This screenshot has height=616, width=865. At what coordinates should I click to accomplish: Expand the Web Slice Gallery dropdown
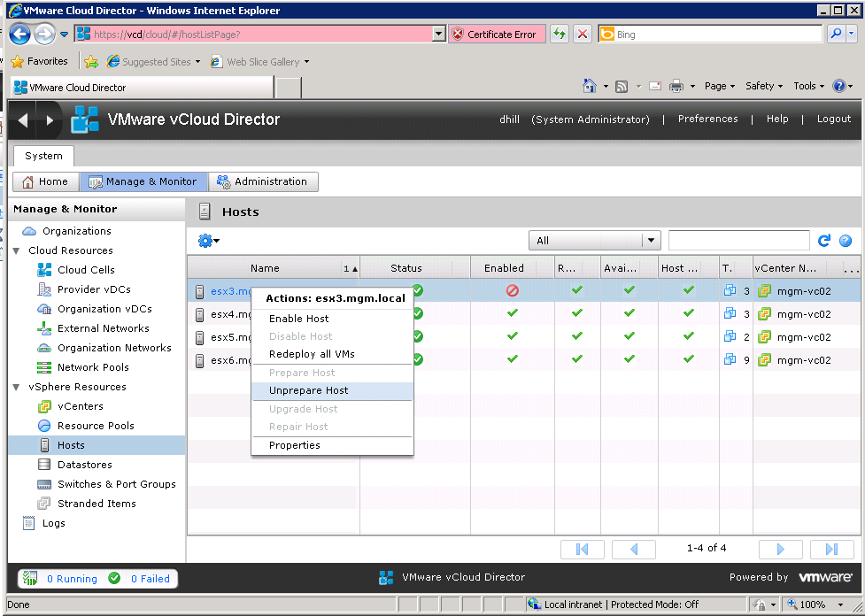306,62
